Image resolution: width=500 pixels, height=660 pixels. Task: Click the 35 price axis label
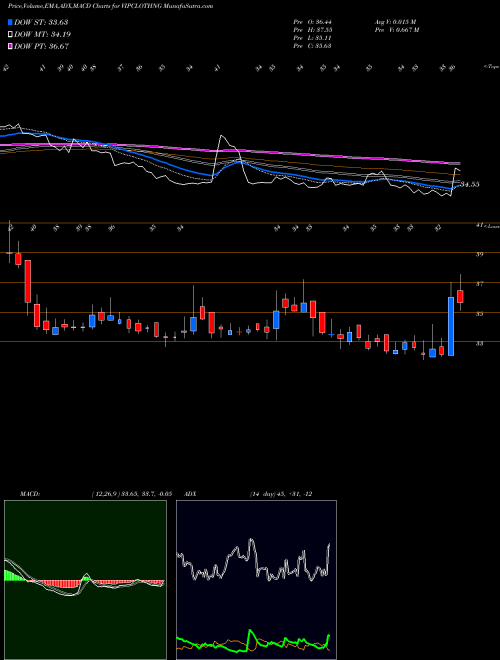point(479,314)
